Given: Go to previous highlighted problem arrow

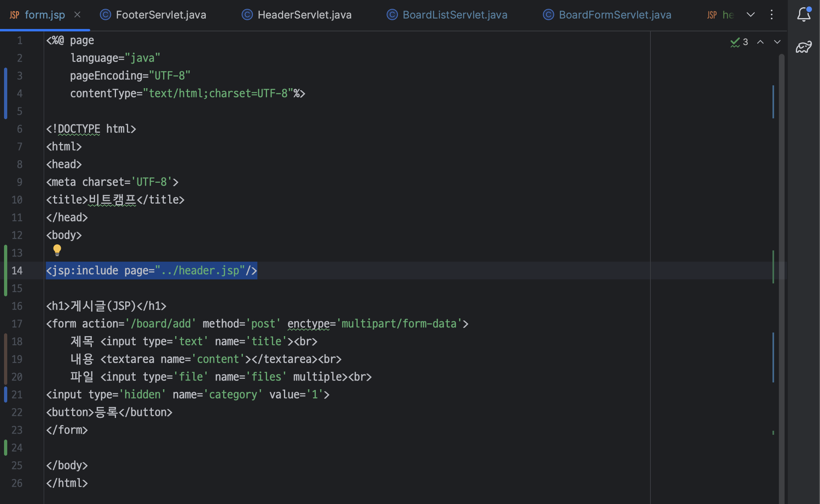Looking at the screenshot, I should pos(760,42).
